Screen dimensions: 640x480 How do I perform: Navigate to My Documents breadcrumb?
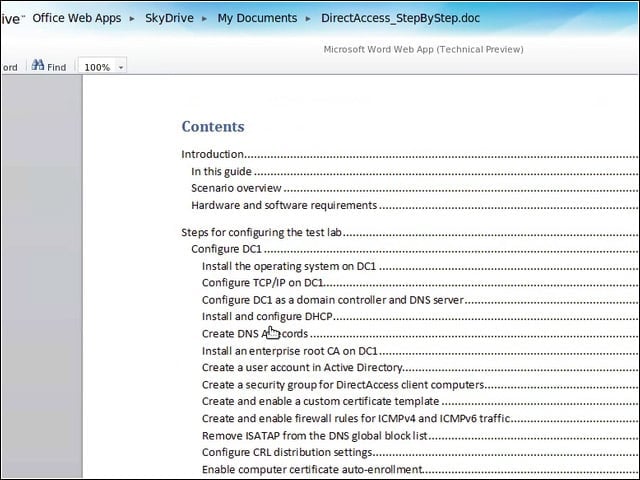coord(257,18)
